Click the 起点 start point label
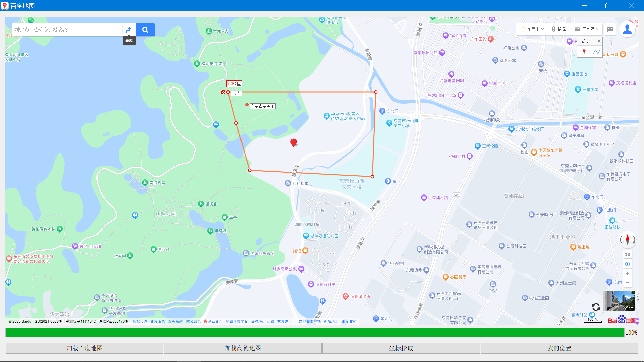 pyautogui.click(x=236, y=93)
